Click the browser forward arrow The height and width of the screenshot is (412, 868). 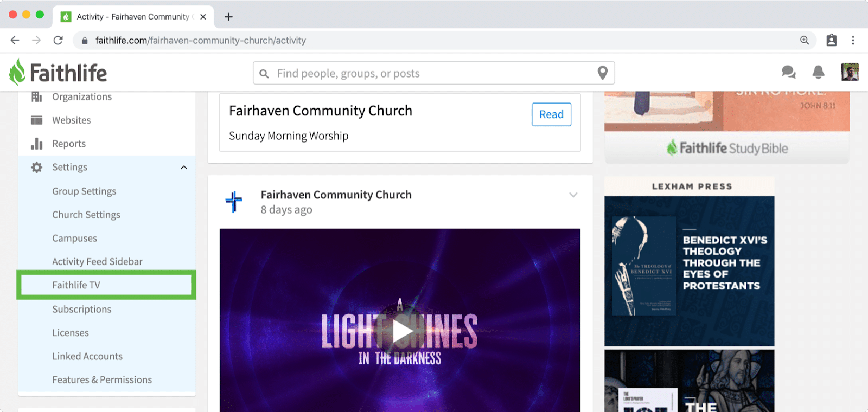(36, 40)
